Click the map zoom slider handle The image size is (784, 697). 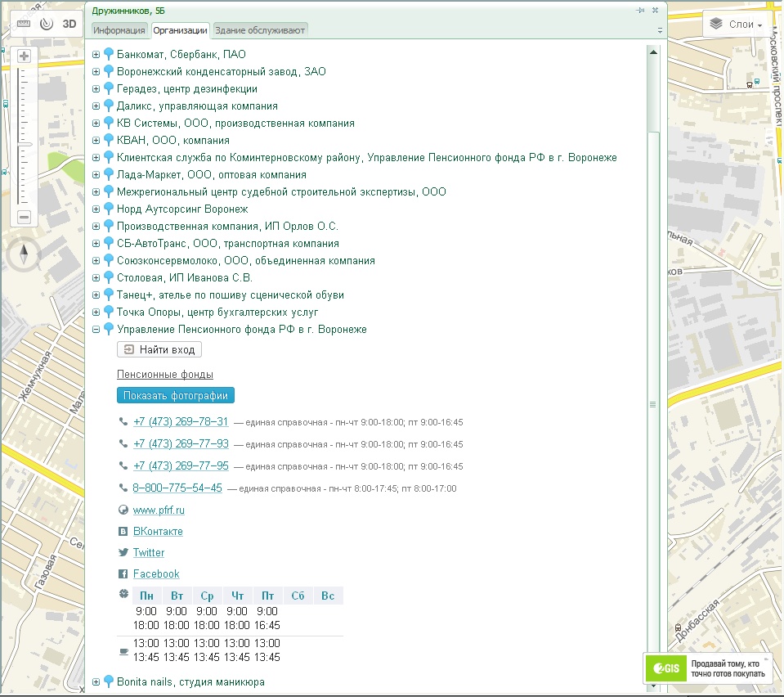24,145
